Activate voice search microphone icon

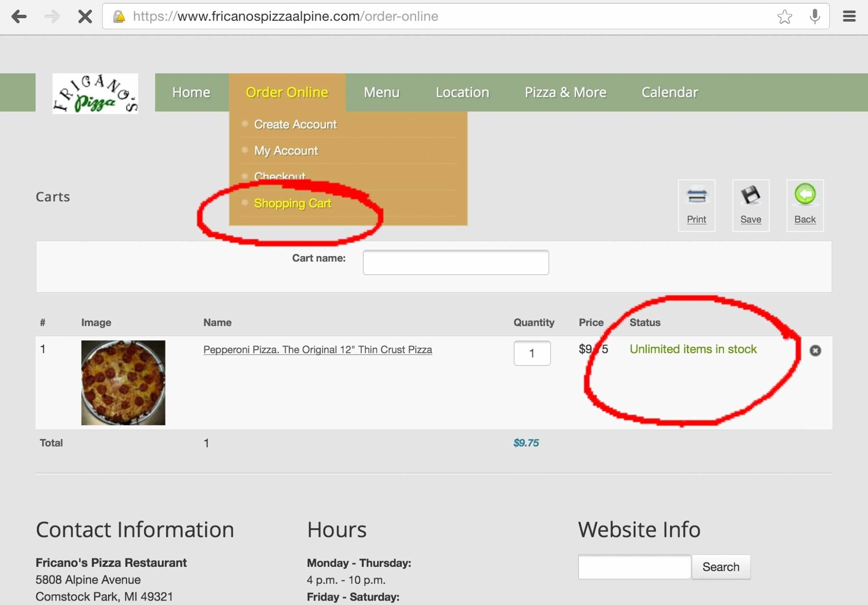pos(815,16)
